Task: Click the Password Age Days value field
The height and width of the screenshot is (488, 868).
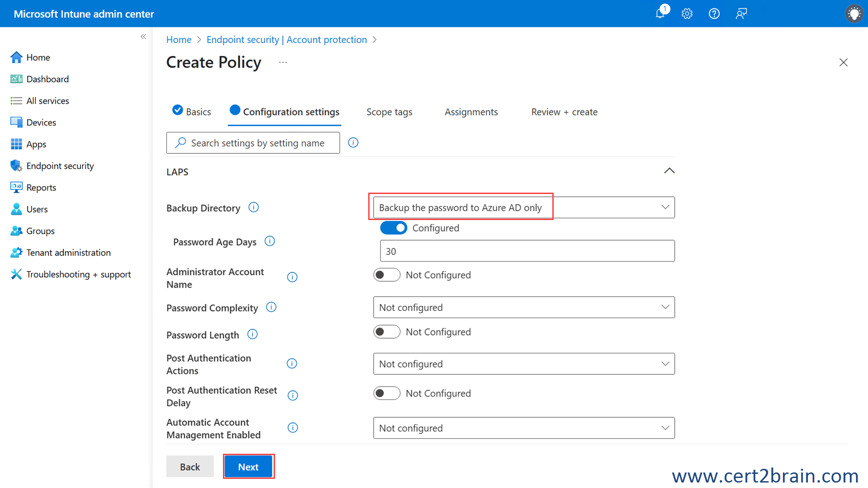Action: (x=527, y=251)
